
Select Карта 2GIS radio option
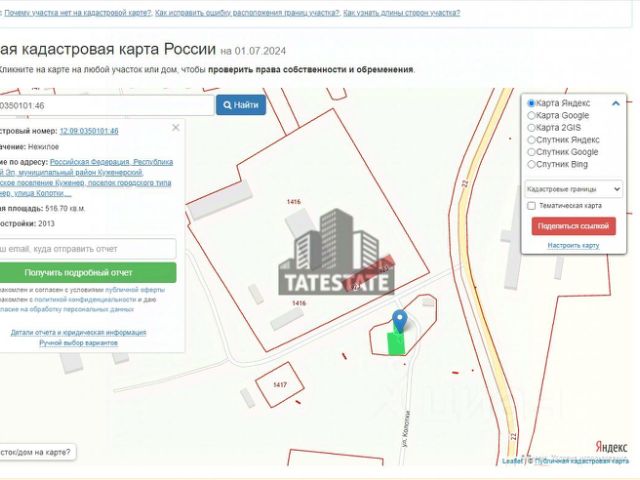tap(531, 128)
